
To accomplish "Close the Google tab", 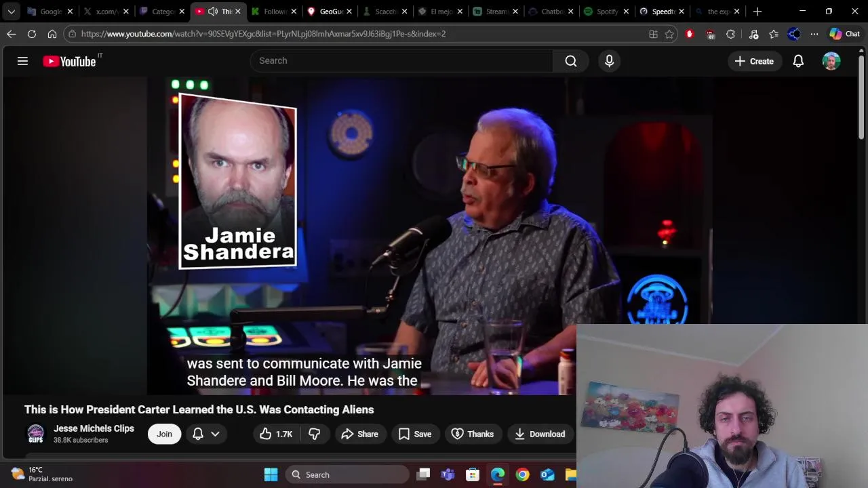I will click(70, 12).
